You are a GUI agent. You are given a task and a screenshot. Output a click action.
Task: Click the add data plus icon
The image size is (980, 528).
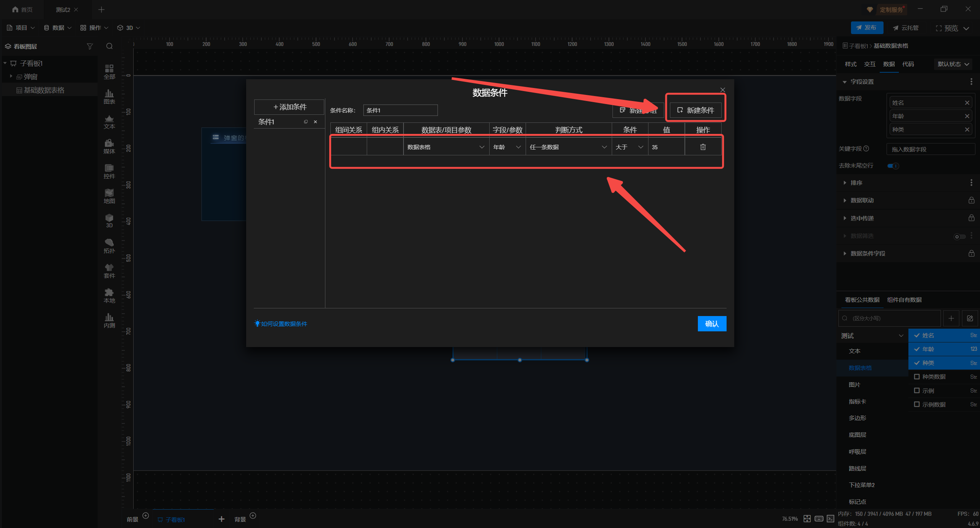pos(951,318)
